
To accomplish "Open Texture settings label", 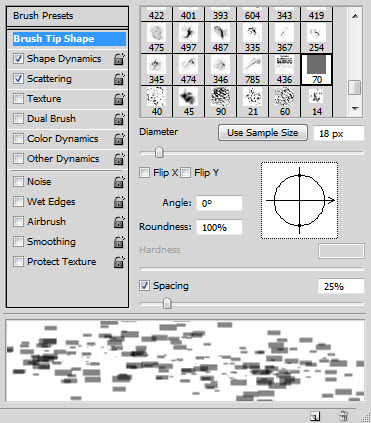I will point(44,99).
